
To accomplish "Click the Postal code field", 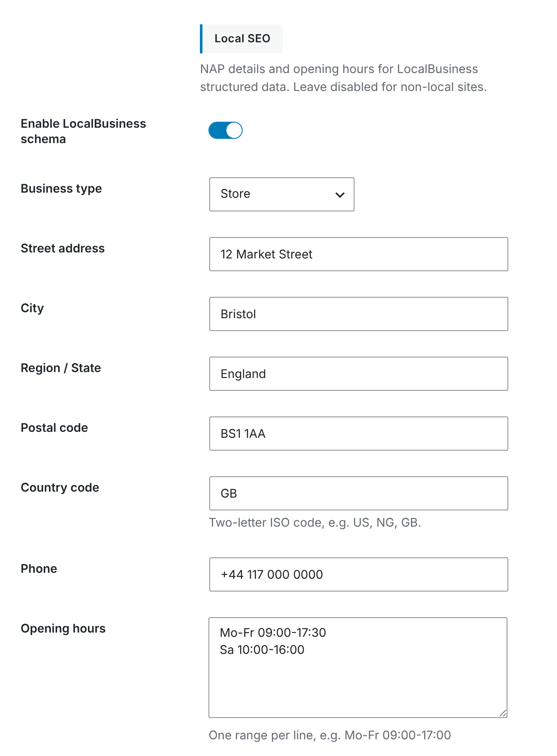I will click(359, 434).
